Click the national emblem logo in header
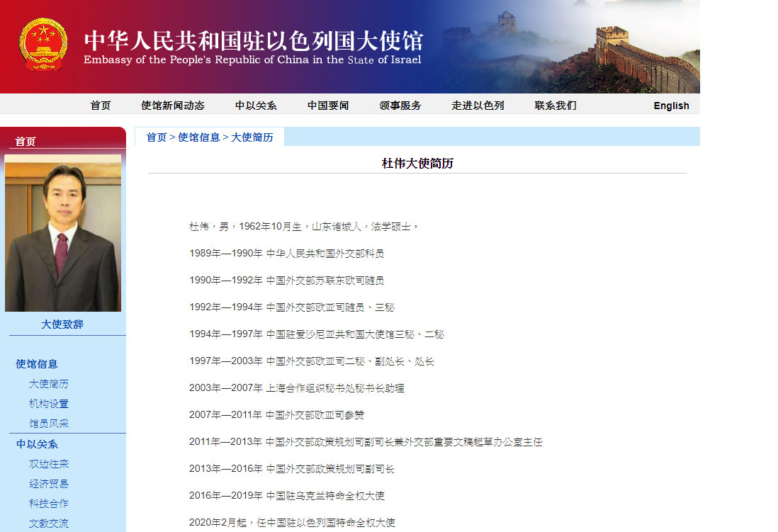The image size is (778, 532). pyautogui.click(x=43, y=44)
